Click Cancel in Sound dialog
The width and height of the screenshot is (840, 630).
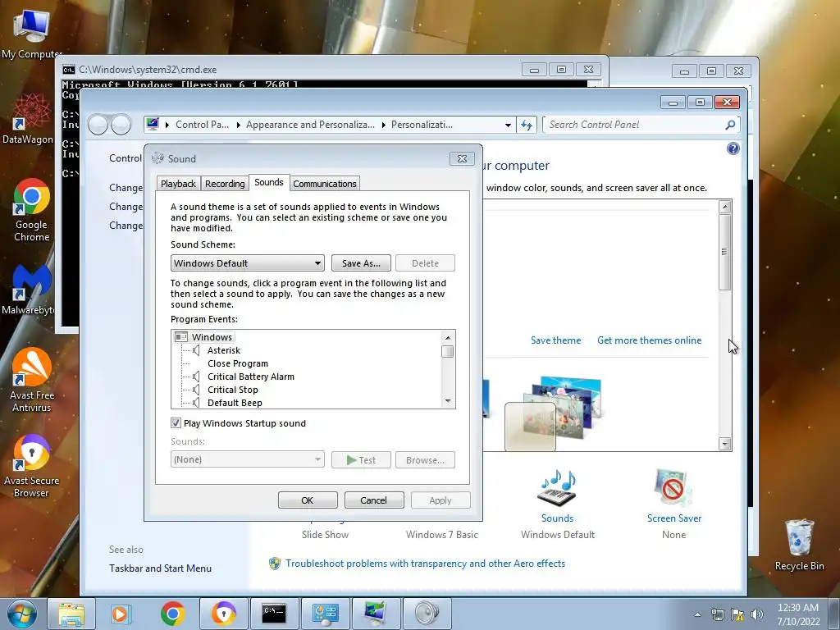click(374, 500)
